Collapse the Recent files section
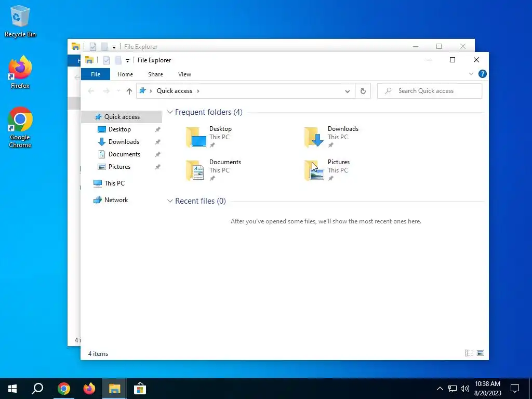The width and height of the screenshot is (532, 399). tap(170, 201)
